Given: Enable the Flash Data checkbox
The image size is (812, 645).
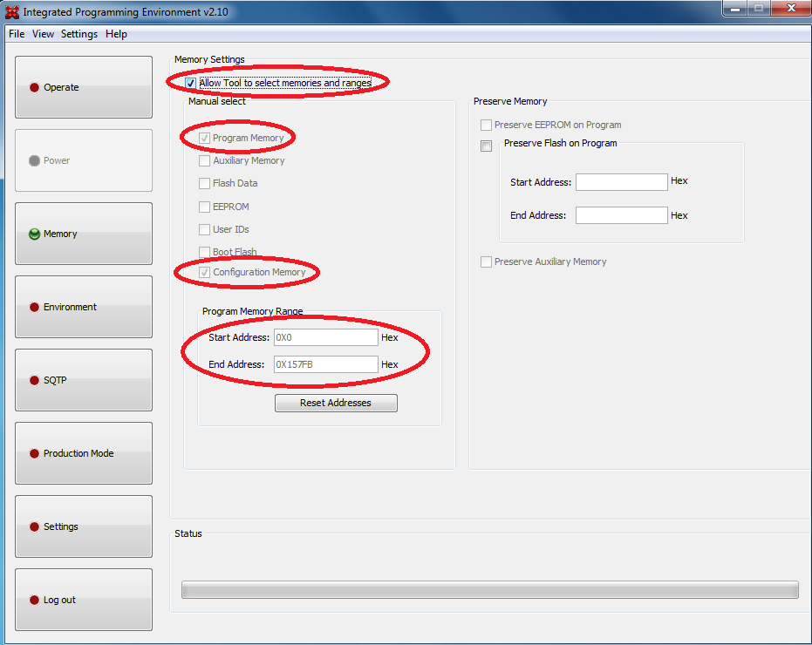Looking at the screenshot, I should coord(204,183).
